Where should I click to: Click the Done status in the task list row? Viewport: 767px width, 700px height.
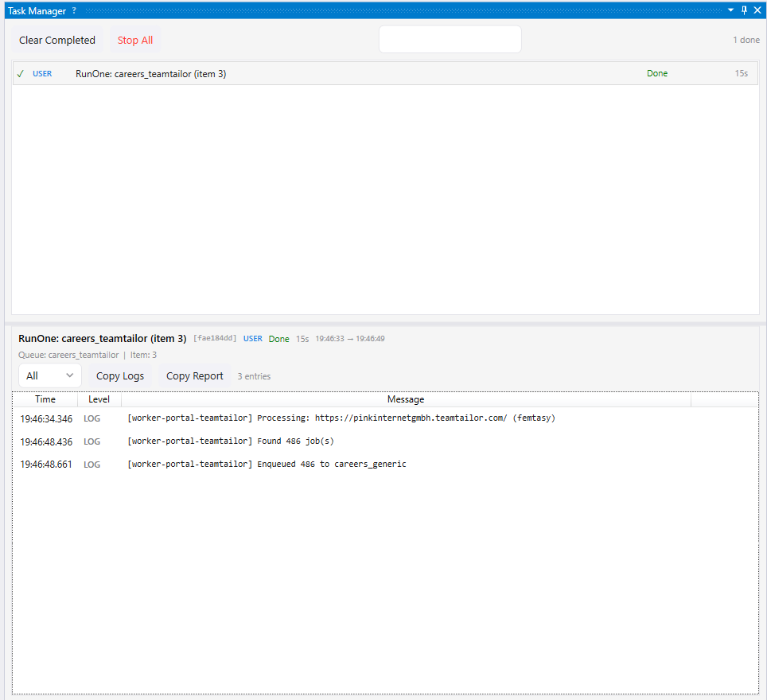657,73
